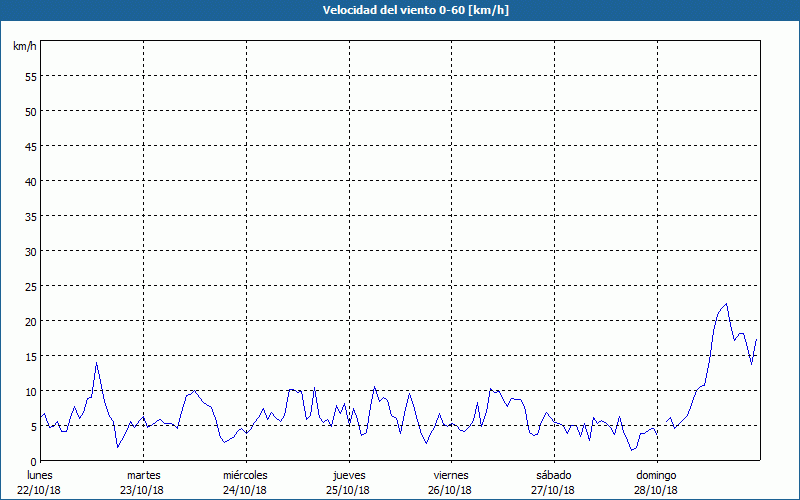This screenshot has width=800, height=500.
Task: Select the 30 y-axis value
Action: pyautogui.click(x=31, y=252)
